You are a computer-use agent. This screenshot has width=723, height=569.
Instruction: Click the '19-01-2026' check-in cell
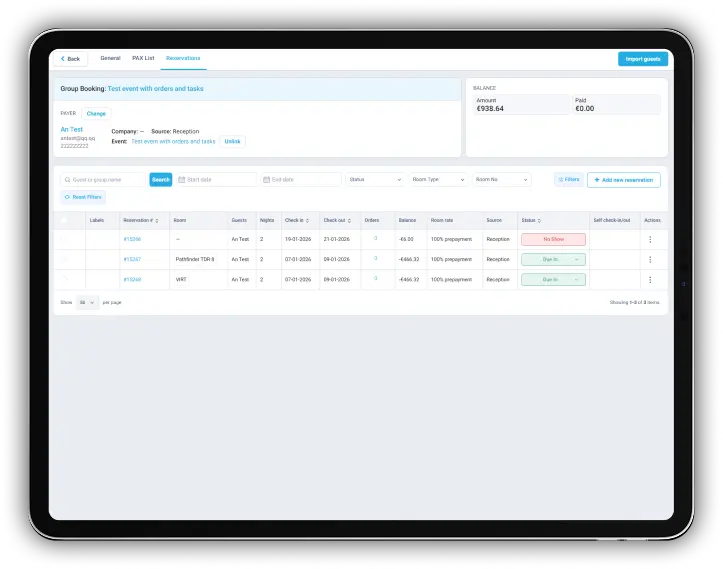pos(298,239)
